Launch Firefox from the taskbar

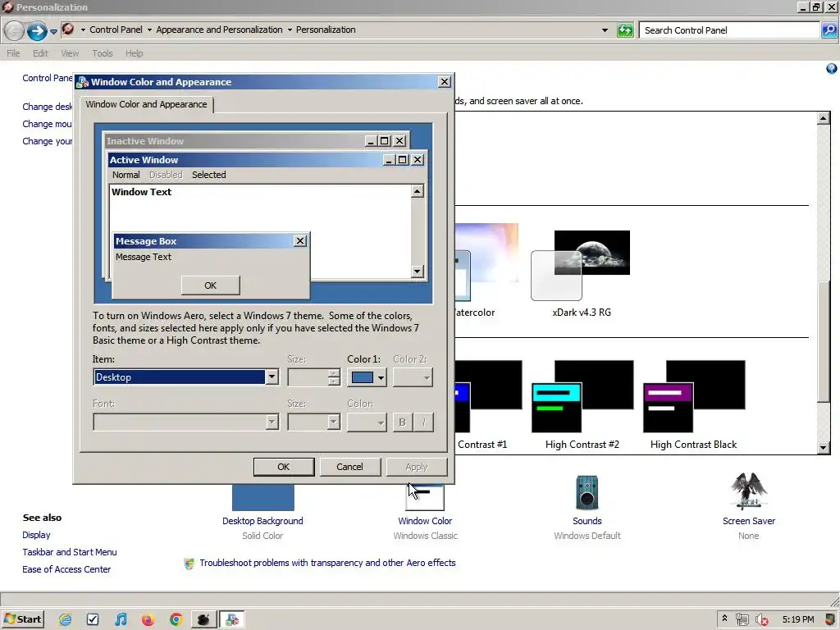(148, 620)
